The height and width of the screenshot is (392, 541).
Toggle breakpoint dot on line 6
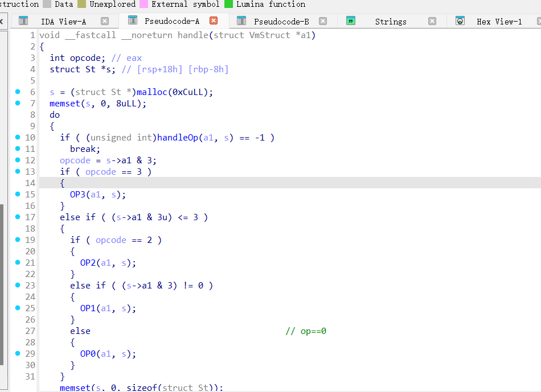click(x=18, y=92)
